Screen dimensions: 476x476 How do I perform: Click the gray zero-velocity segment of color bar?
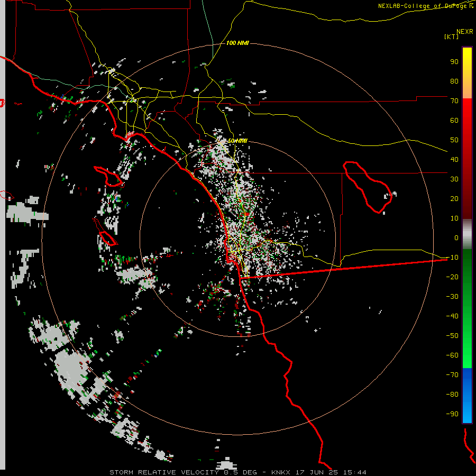click(467, 234)
